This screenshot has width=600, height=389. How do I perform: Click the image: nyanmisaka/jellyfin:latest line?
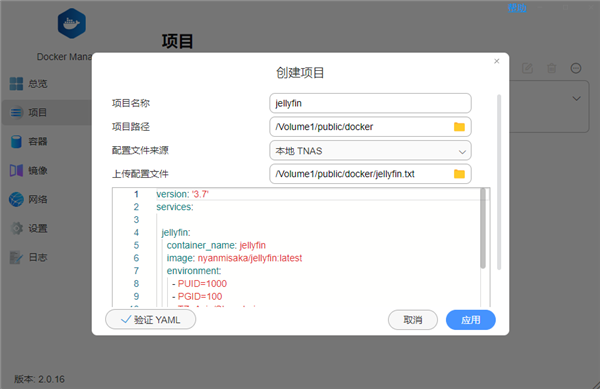point(234,258)
